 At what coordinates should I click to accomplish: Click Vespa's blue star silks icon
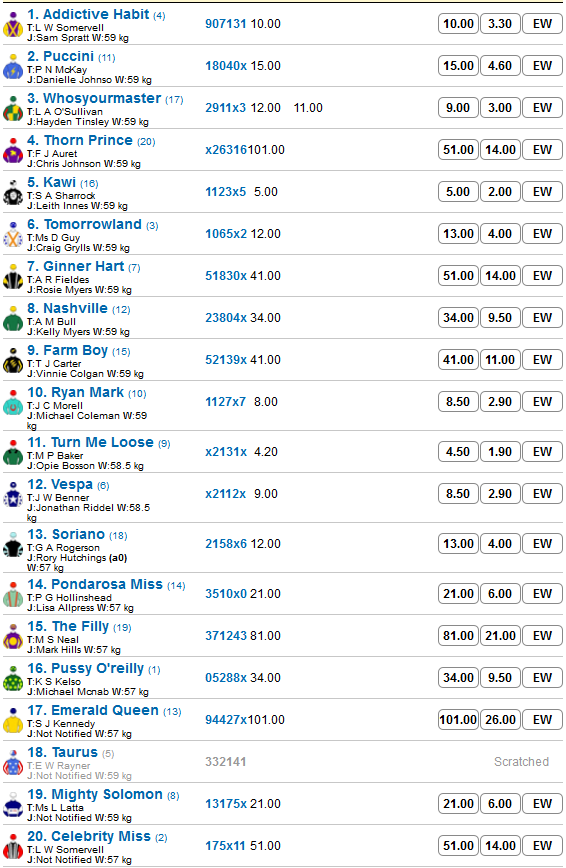coord(13,494)
